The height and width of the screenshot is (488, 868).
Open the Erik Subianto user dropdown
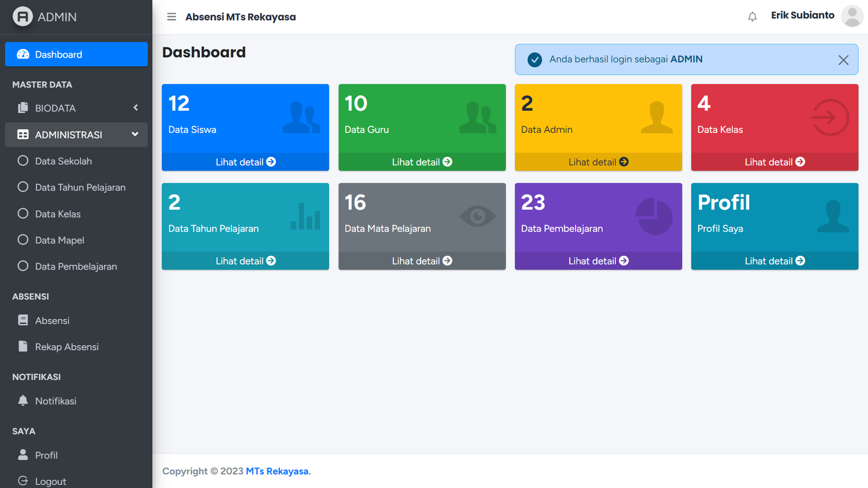(802, 16)
